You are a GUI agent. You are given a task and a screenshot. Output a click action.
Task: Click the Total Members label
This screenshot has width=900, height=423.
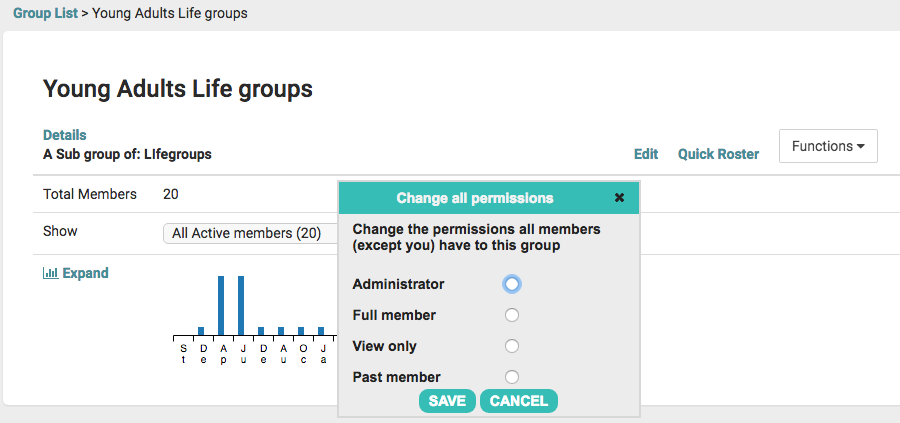click(90, 194)
